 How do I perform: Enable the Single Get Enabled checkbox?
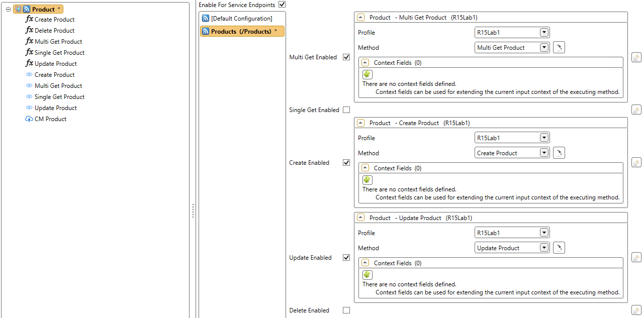346,110
